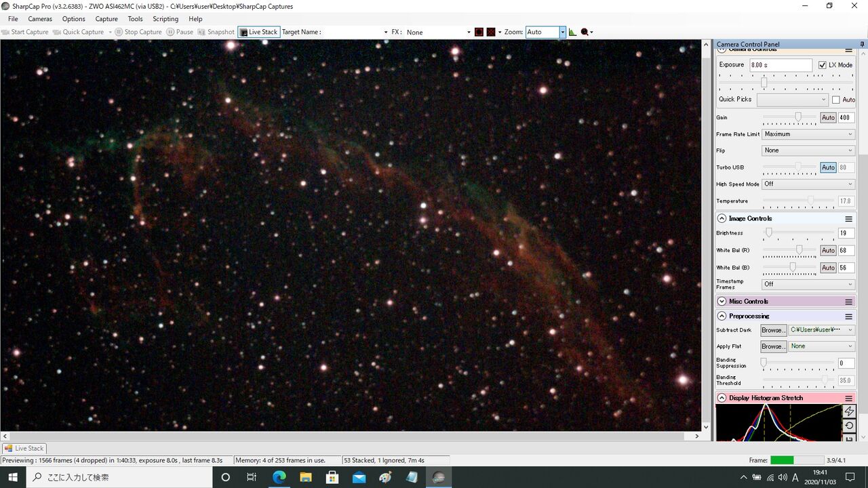Open File Explorer from taskbar
This screenshot has width=868, height=488.
pyautogui.click(x=306, y=477)
